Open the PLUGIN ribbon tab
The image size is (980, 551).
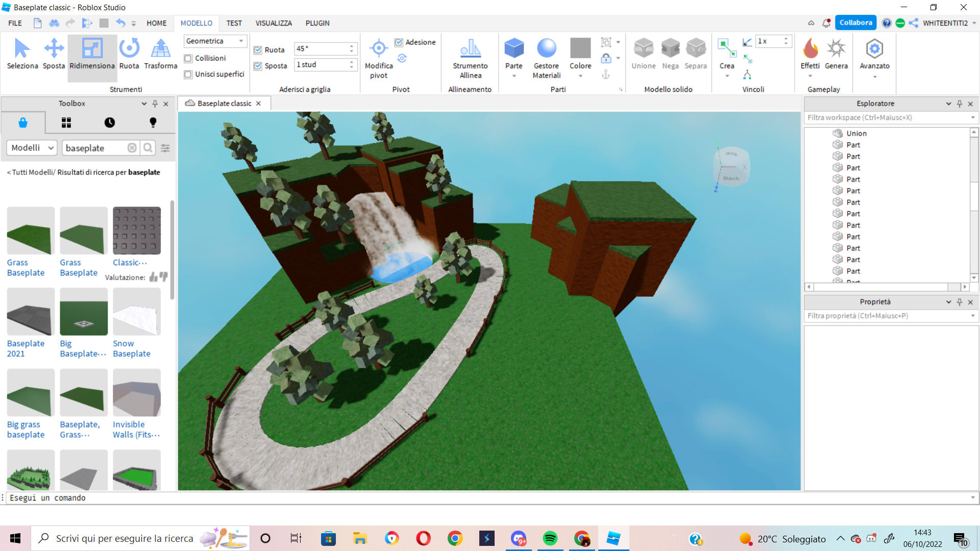coord(317,23)
